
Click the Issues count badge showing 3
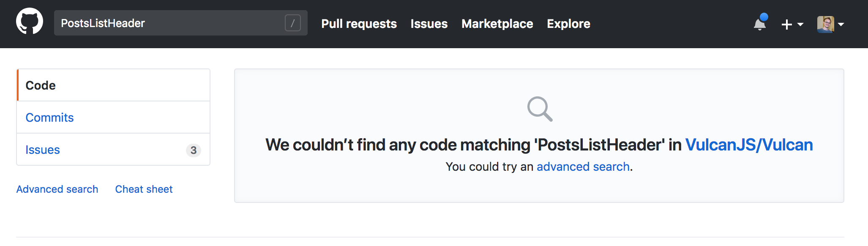[x=194, y=150]
